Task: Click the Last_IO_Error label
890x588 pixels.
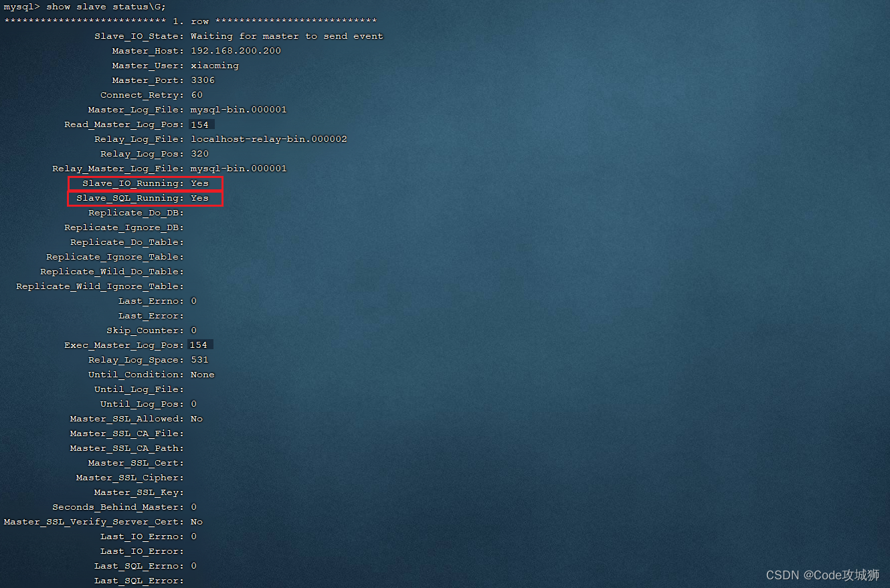Action: [143, 551]
